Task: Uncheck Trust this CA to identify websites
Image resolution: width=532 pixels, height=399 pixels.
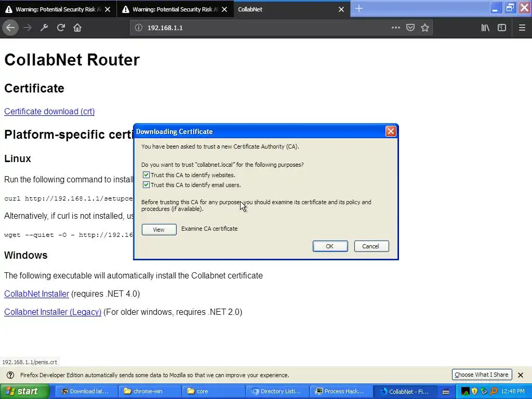Action: [146, 175]
